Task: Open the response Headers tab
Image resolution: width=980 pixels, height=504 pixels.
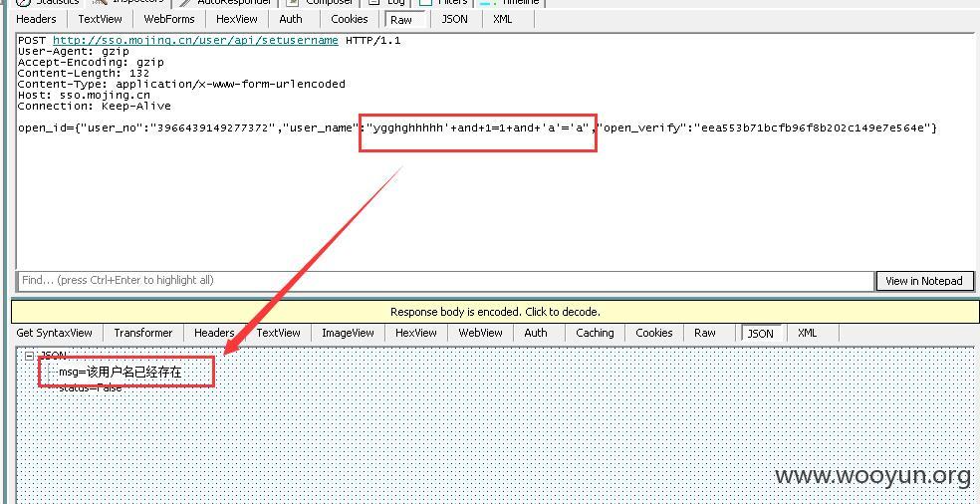Action: (214, 333)
